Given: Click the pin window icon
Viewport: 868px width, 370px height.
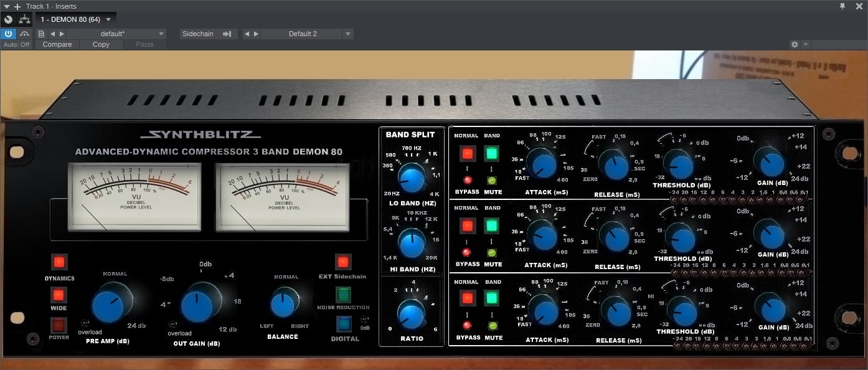Looking at the screenshot, I should point(842,6).
